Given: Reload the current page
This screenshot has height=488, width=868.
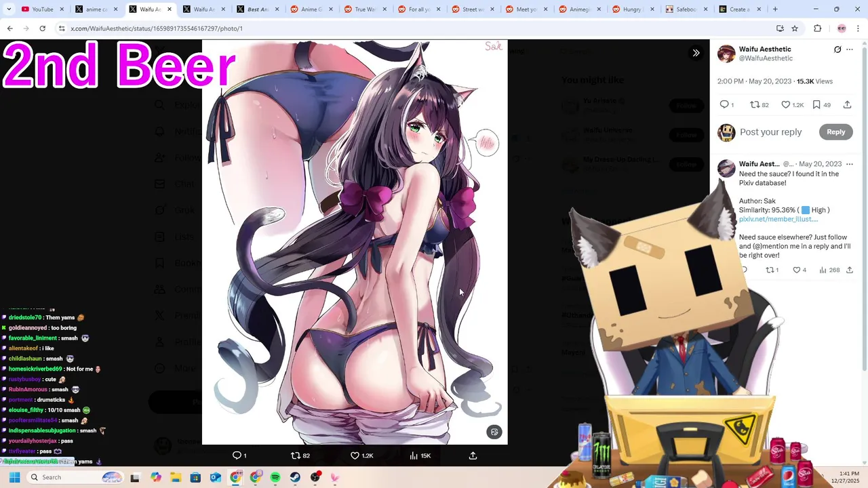Looking at the screenshot, I should [42, 28].
